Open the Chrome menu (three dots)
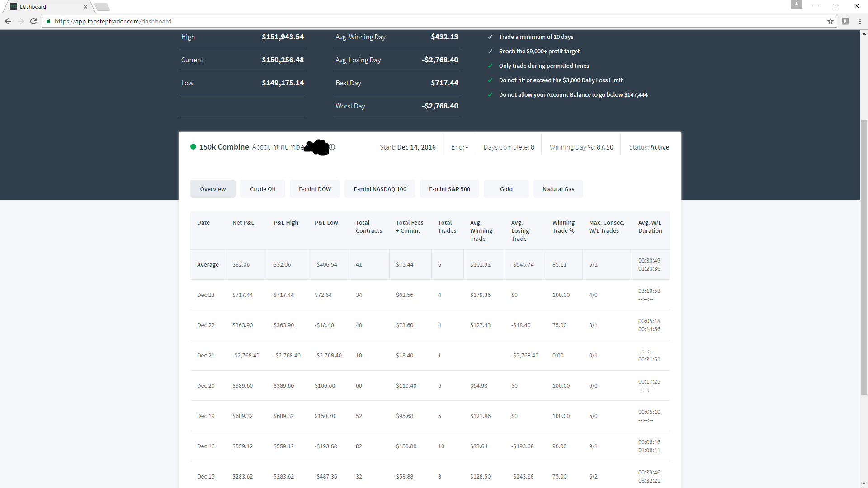Screen dimensions: 868x488 pos(860,21)
